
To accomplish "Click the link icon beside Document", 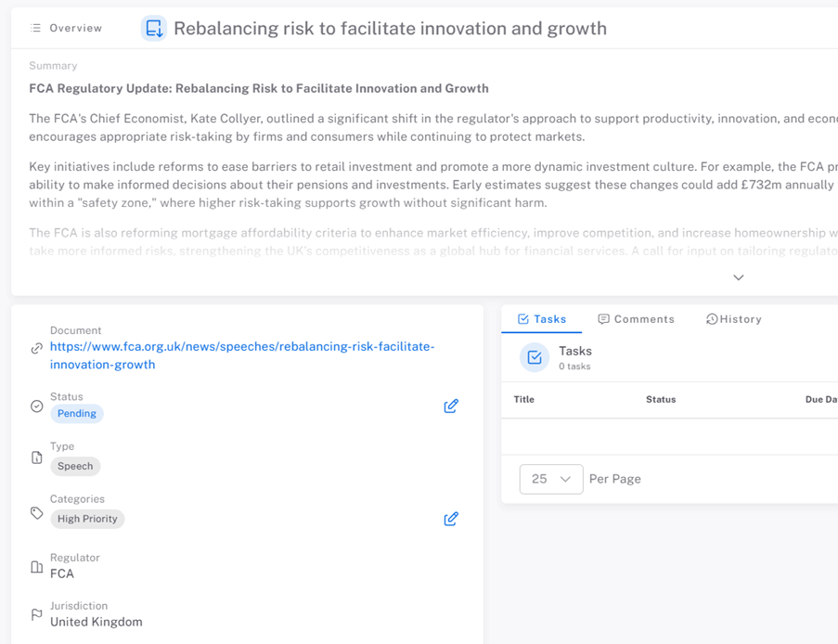I will click(x=37, y=348).
